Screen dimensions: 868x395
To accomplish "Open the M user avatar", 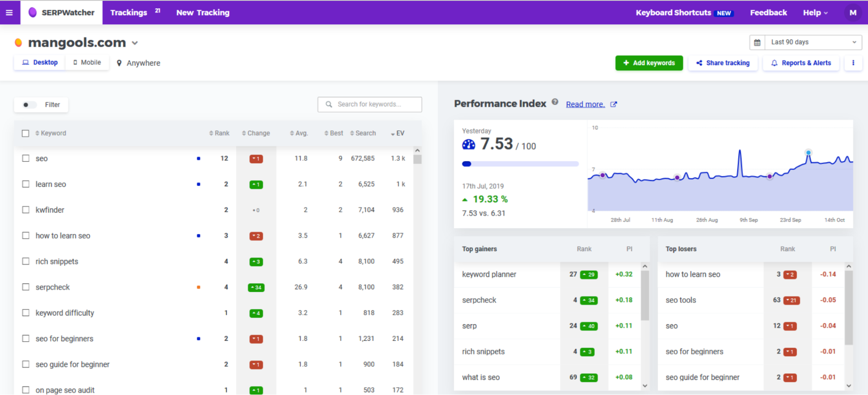I will [x=853, y=13].
